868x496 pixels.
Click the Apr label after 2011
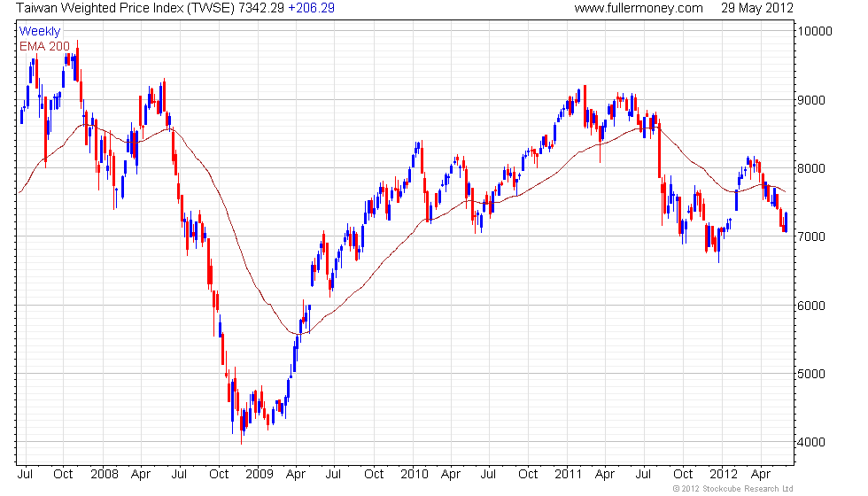605,475
